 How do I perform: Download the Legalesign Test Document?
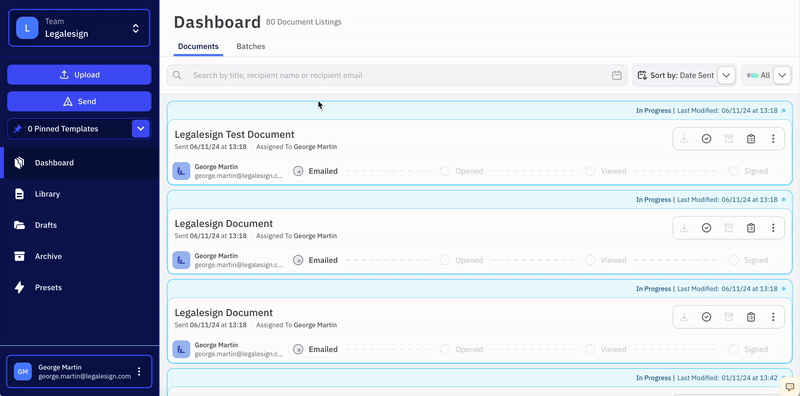[684, 139]
